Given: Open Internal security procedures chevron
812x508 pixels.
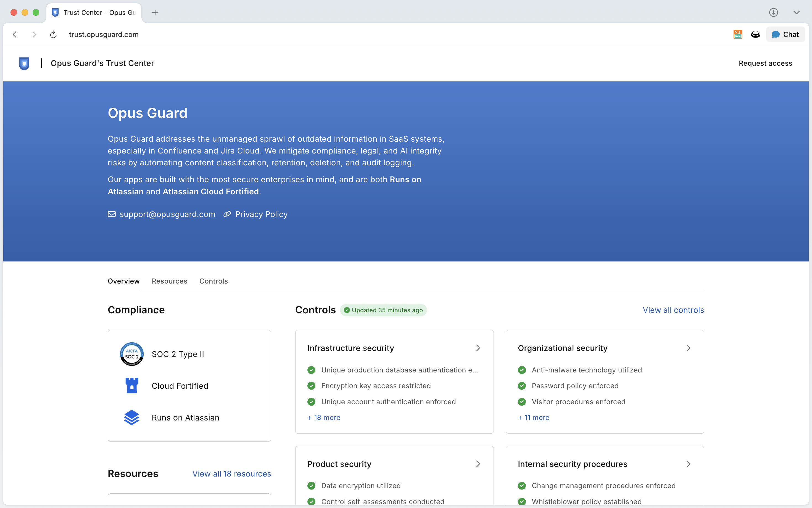Looking at the screenshot, I should point(688,464).
